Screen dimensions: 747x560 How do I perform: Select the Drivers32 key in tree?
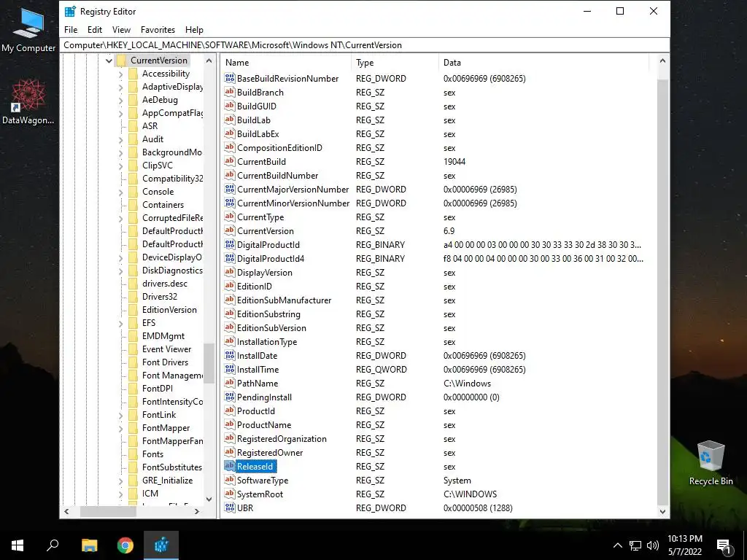coord(160,297)
